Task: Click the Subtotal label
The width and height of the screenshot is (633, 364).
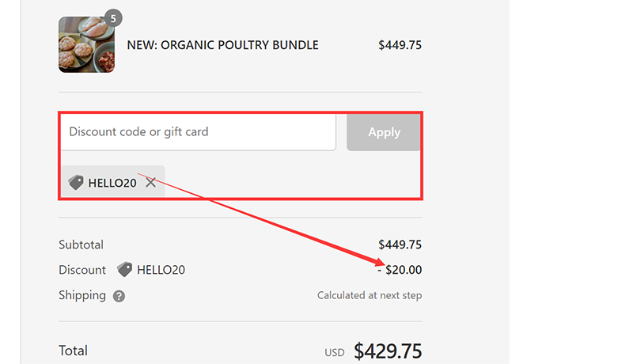Action: pyautogui.click(x=81, y=245)
